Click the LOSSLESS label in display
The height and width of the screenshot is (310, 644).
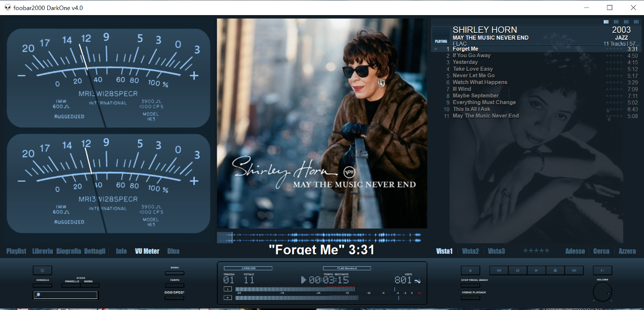[x=248, y=268]
